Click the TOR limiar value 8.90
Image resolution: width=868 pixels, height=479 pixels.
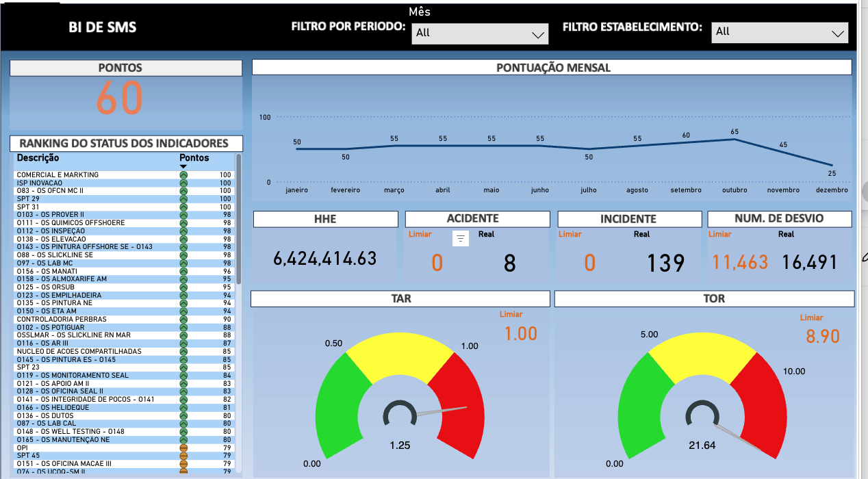(x=822, y=336)
